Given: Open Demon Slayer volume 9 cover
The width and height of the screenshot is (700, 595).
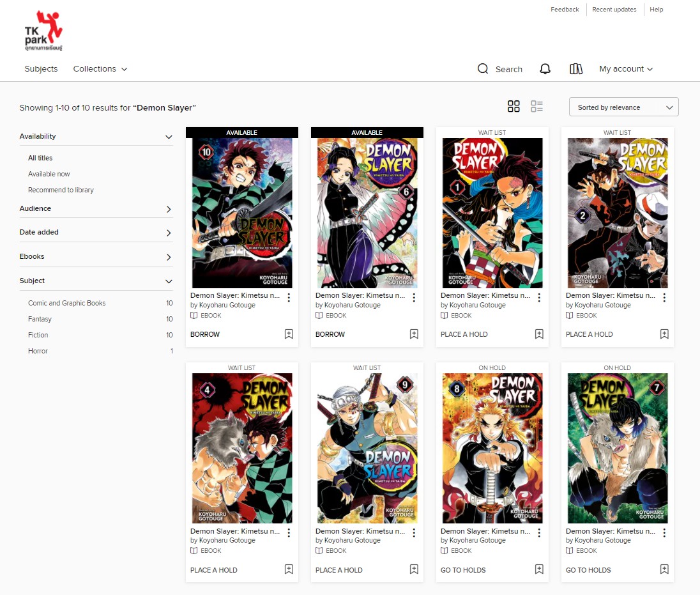Looking at the screenshot, I should pos(367,448).
